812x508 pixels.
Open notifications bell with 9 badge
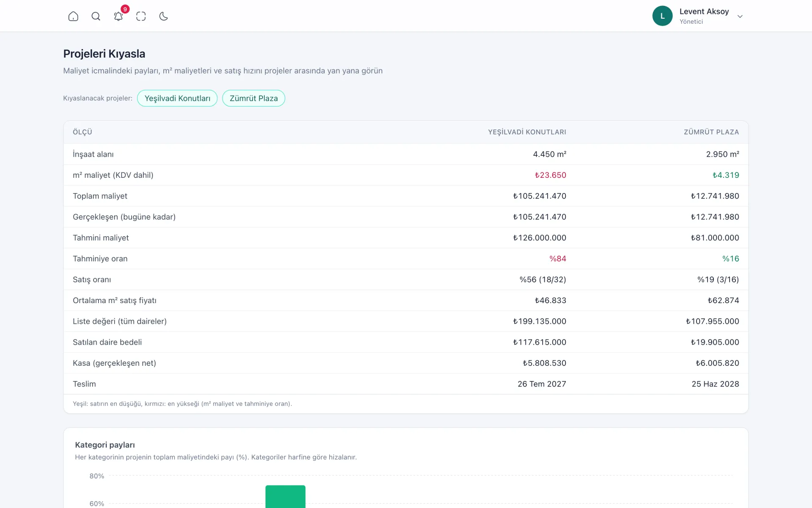[x=118, y=16]
